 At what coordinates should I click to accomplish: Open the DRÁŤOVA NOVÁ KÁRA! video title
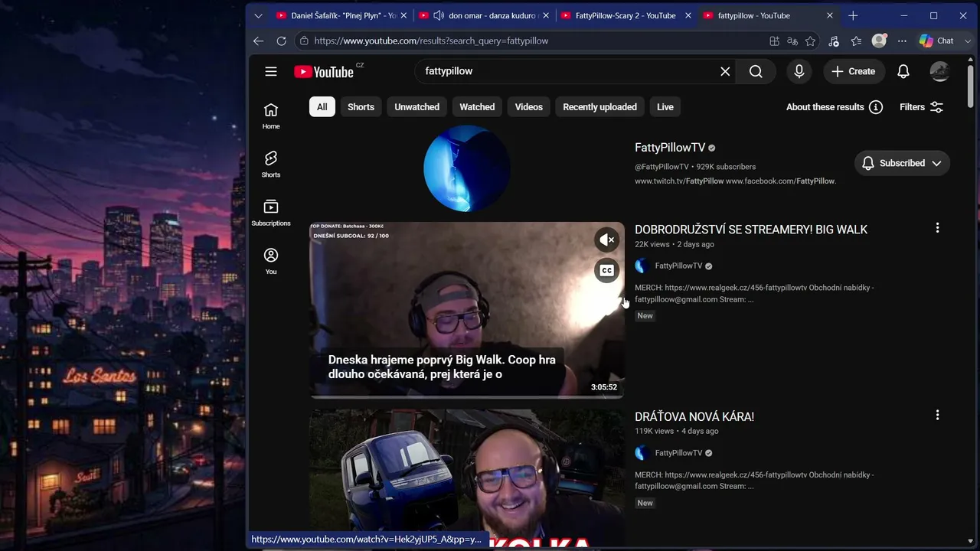[694, 416]
